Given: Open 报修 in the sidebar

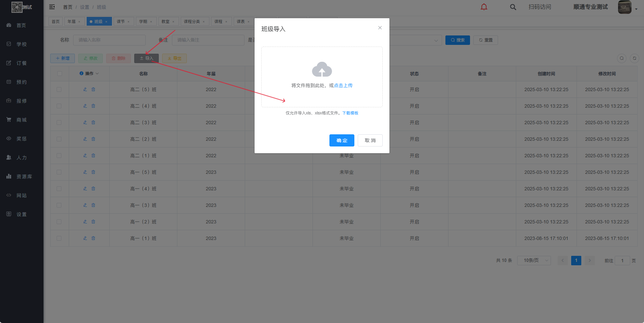Looking at the screenshot, I should [22, 101].
